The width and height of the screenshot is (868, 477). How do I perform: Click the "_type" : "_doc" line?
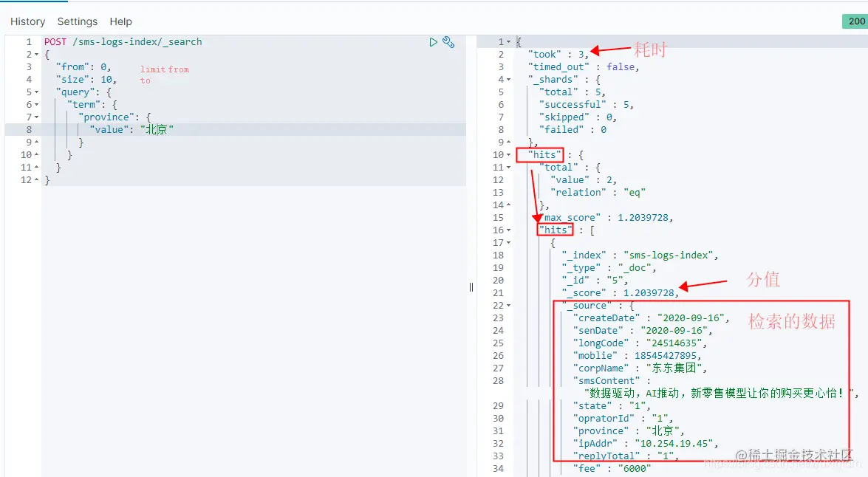coord(609,268)
